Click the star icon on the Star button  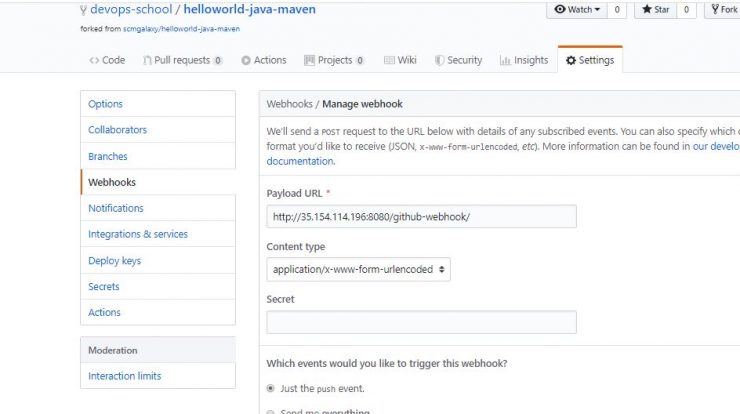coord(647,9)
